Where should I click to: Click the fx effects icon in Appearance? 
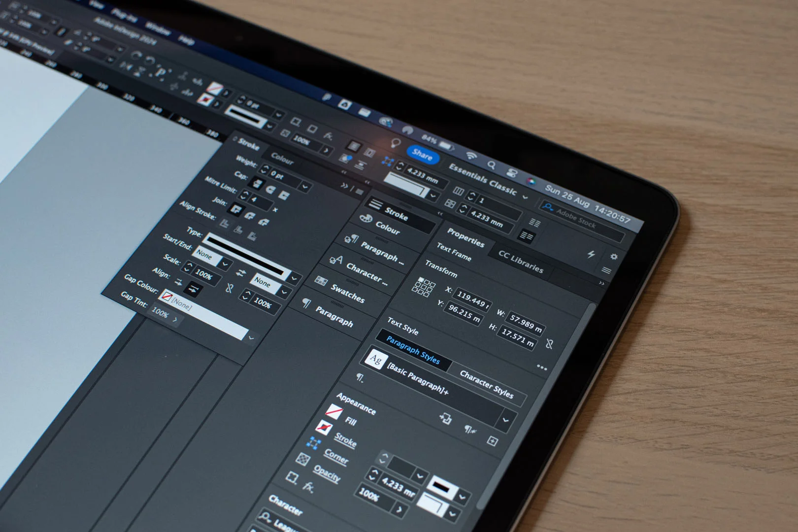(x=308, y=487)
